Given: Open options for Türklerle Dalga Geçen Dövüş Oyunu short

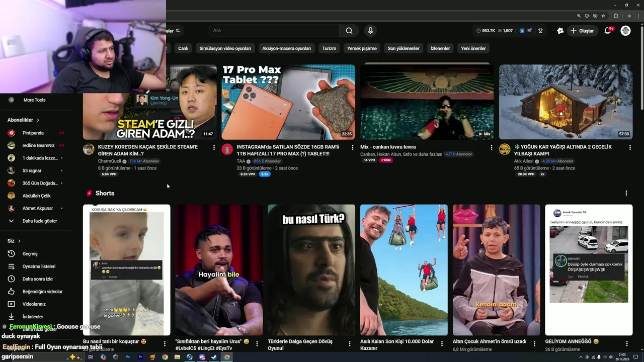Looking at the screenshot, I should [350, 344].
